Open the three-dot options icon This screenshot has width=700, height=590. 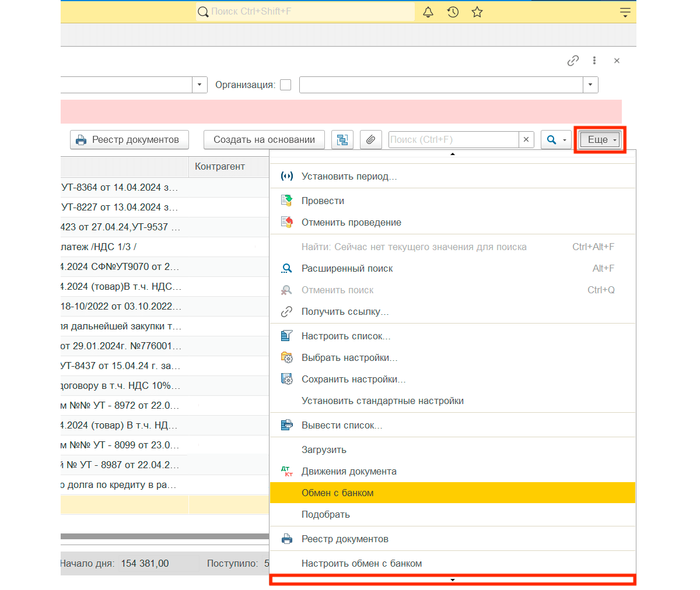point(594,61)
